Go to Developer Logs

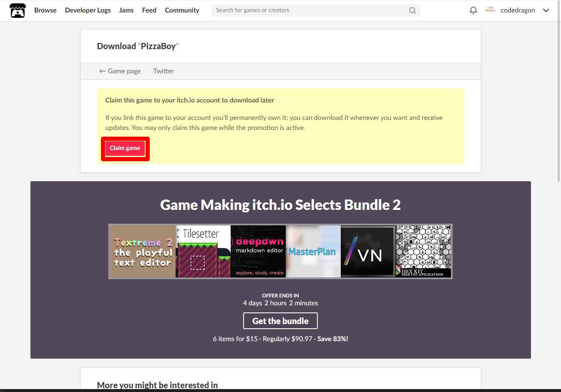(x=88, y=10)
